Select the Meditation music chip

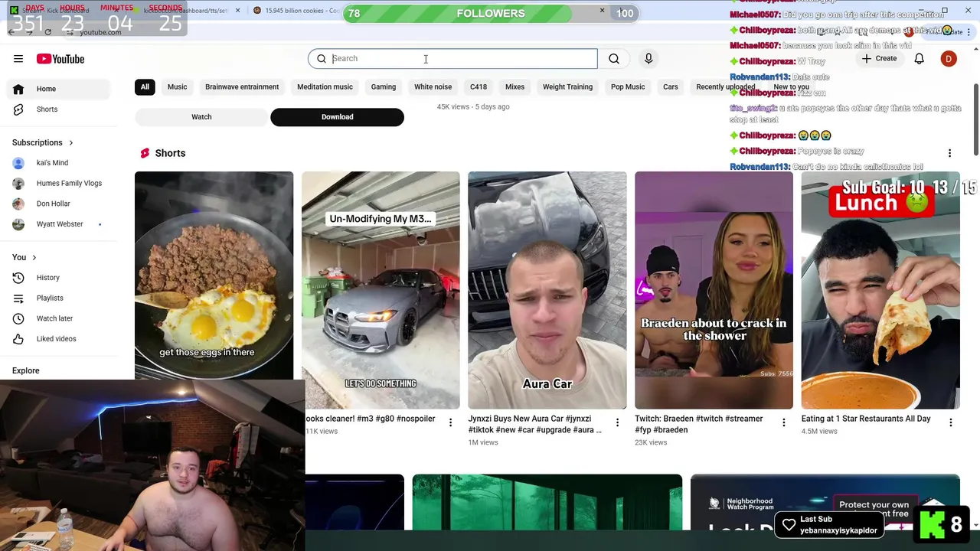pos(325,87)
